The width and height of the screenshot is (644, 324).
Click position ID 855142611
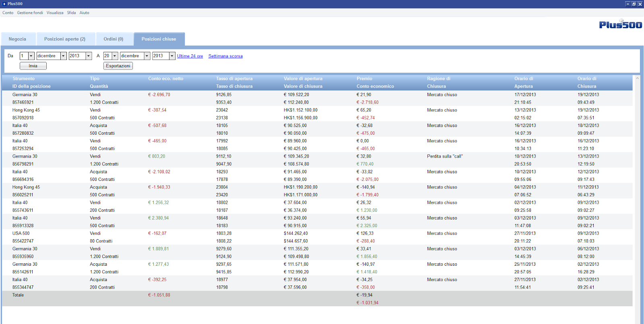click(x=23, y=272)
